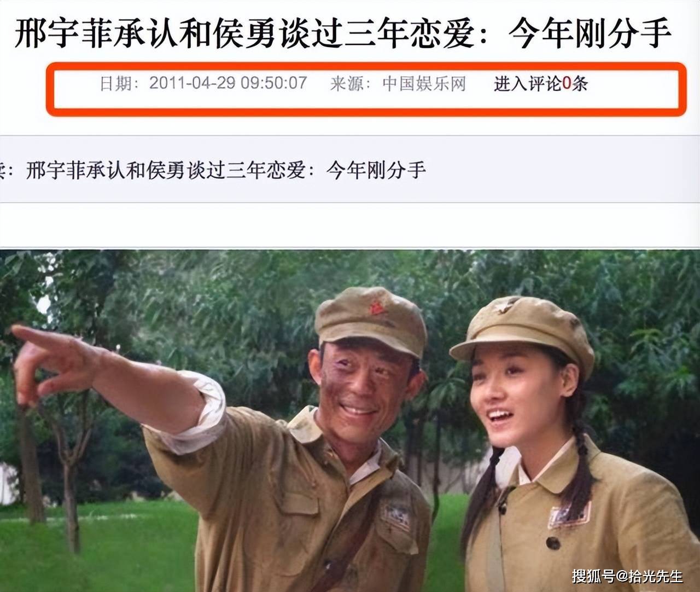Open the photo of two soldiers
Viewport: 700px width, 592px height.
click(x=350, y=420)
